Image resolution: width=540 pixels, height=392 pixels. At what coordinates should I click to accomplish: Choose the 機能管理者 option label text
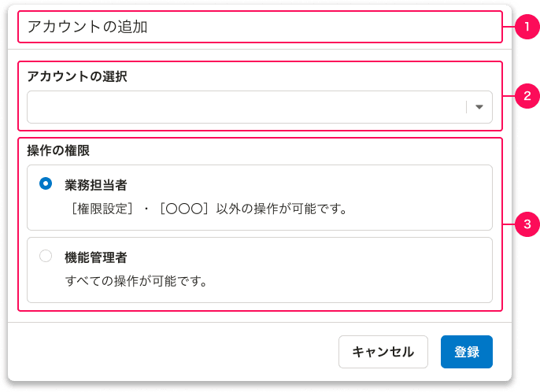pyautogui.click(x=96, y=257)
